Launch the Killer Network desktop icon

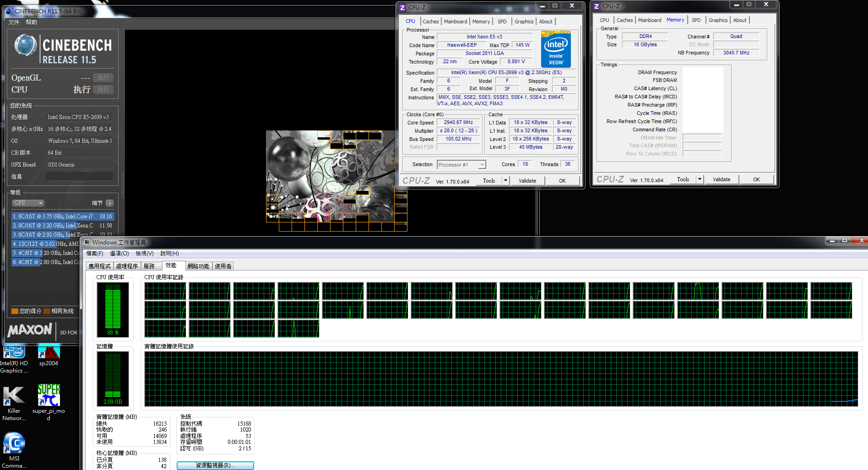point(14,403)
